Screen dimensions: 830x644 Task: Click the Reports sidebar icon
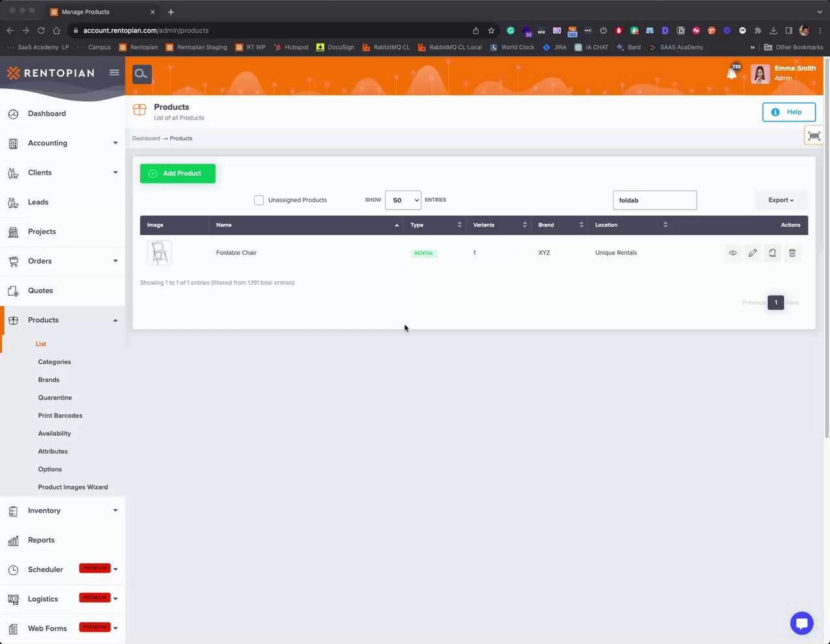(x=13, y=541)
